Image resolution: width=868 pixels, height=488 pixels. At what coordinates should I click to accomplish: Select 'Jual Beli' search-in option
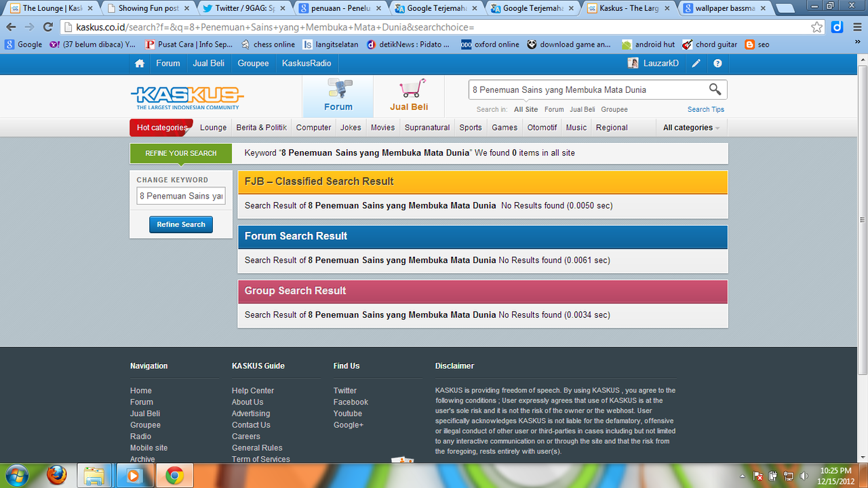pyautogui.click(x=583, y=109)
